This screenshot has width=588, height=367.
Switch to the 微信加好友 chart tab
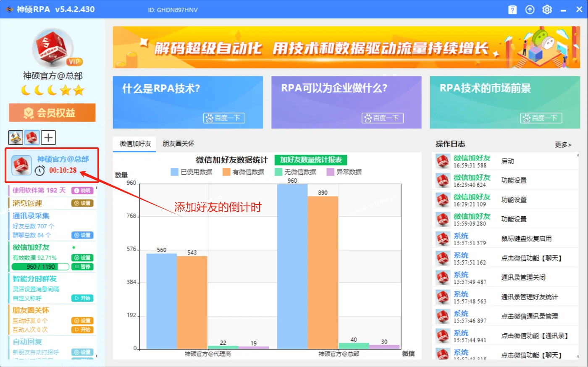pyautogui.click(x=135, y=144)
